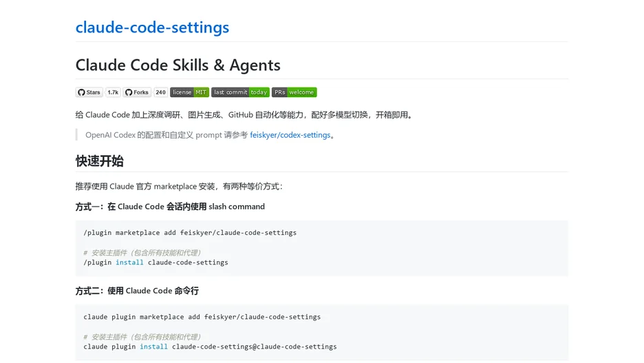Click the 方式一 slash command subheading

[x=170, y=207]
